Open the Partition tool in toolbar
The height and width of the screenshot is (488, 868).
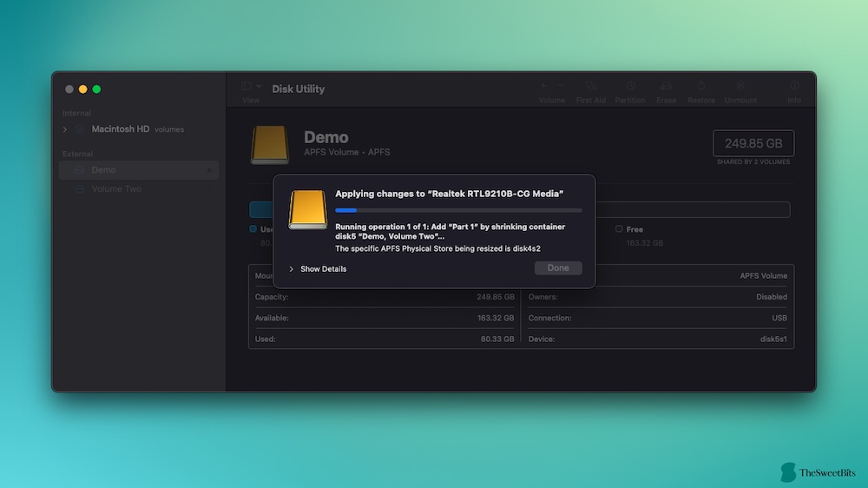tap(630, 87)
